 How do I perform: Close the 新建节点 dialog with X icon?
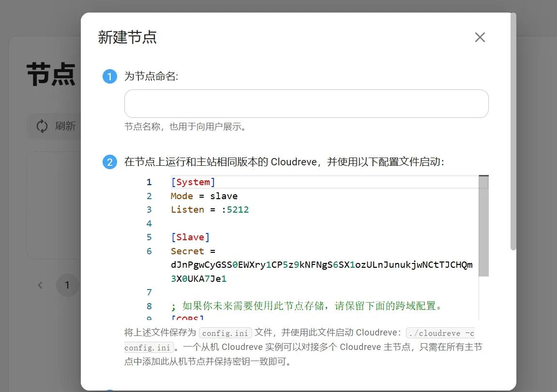pyautogui.click(x=480, y=37)
